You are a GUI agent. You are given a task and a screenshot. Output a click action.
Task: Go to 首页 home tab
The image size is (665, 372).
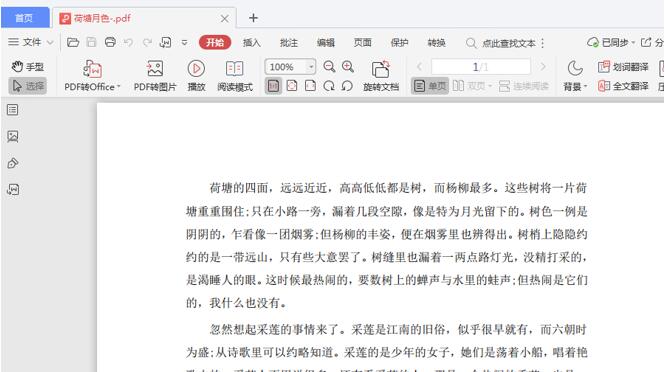(25, 18)
